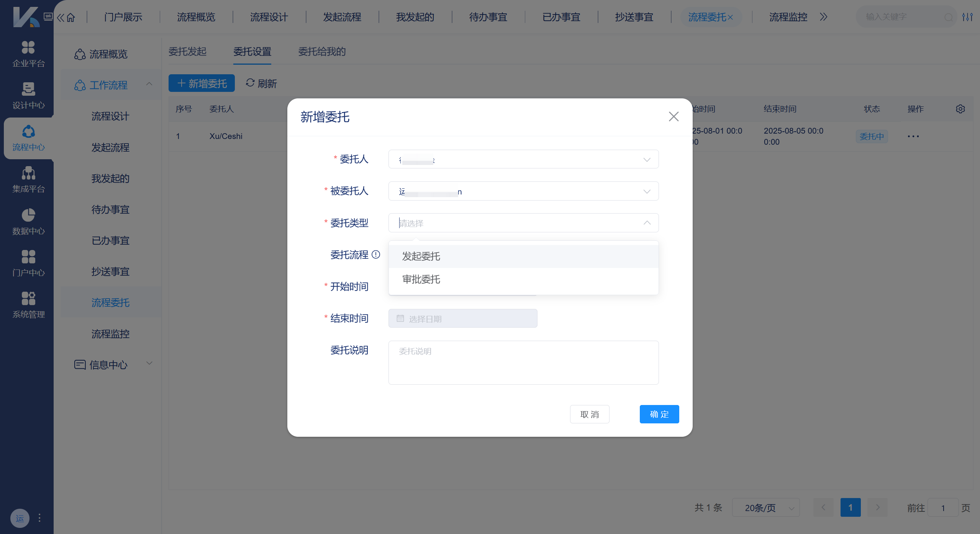Click the table column settings gear

tap(960, 109)
